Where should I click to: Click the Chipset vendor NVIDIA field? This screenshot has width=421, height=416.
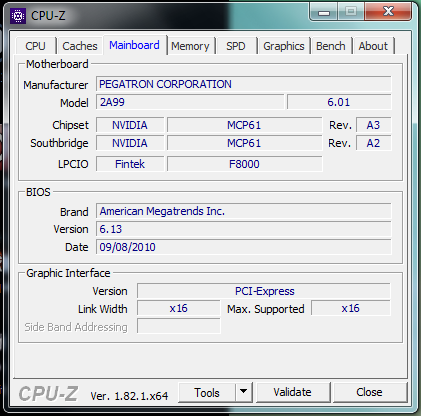pyautogui.click(x=130, y=125)
